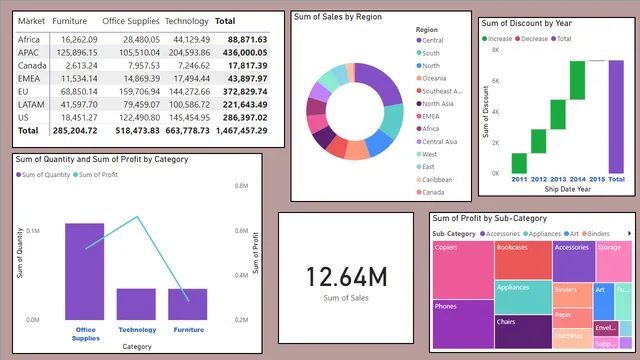The image size is (640, 360).
Task: Click the North blue legend marker
Action: coord(418,66)
